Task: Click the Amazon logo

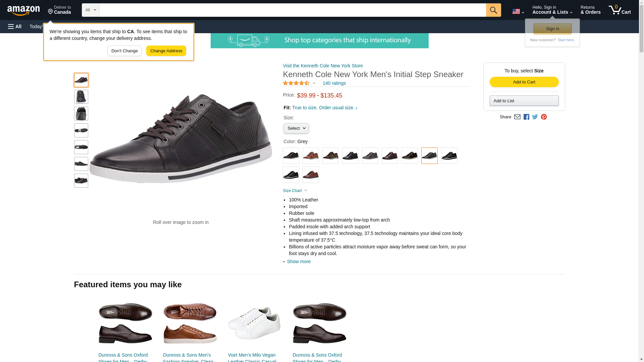Action: click(23, 10)
